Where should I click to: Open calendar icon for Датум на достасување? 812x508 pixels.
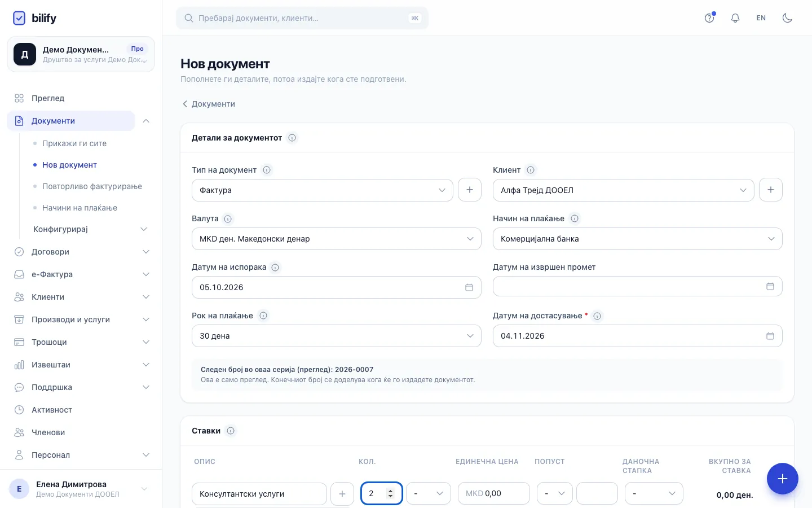tap(770, 336)
